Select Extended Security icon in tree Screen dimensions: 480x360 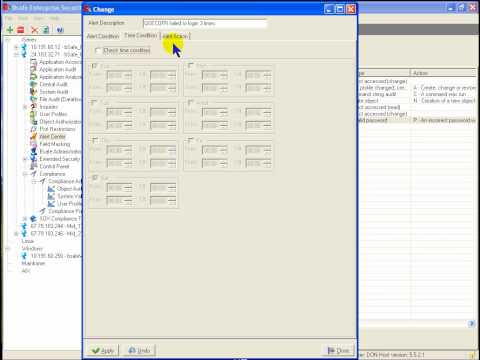tap(33, 159)
